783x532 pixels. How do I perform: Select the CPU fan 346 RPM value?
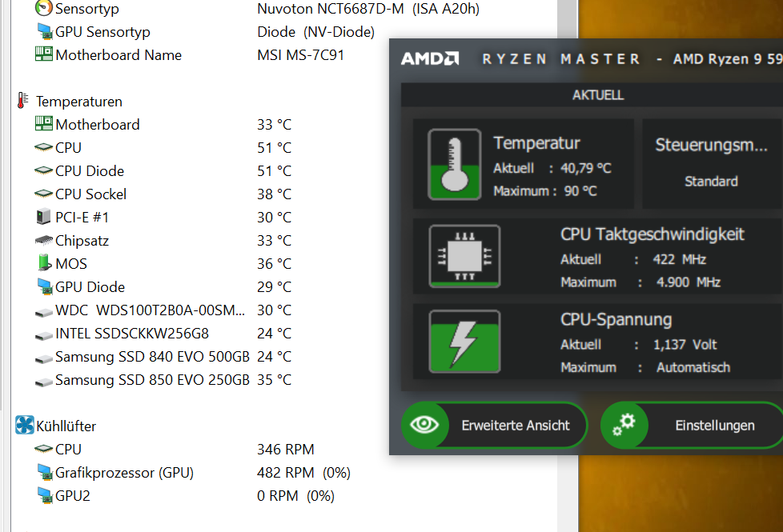[286, 449]
